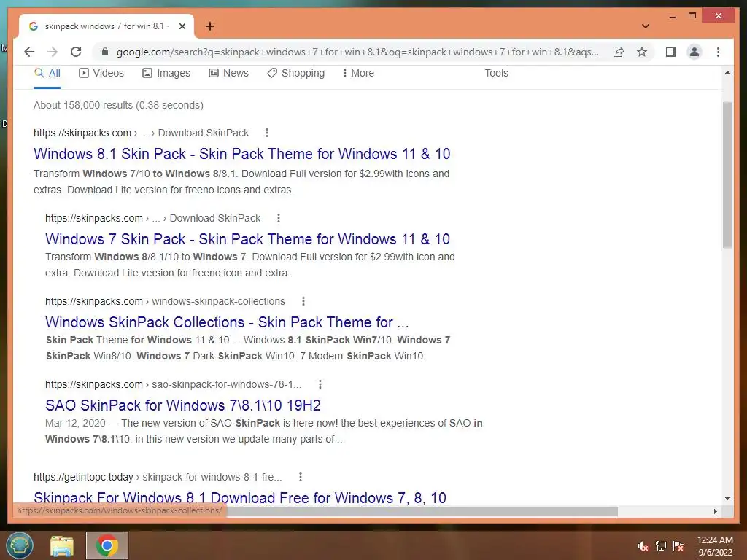747x560 pixels.
Task: Switch to Shopping results
Action: point(296,74)
